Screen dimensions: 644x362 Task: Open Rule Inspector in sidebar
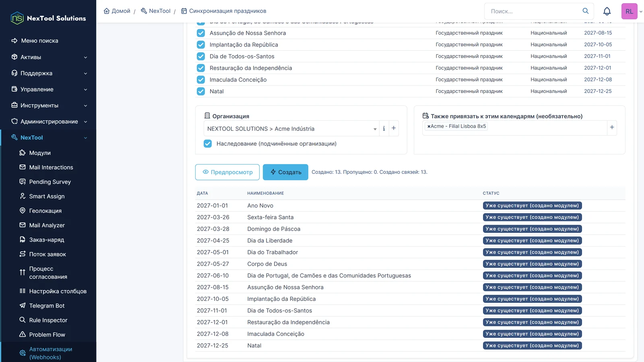pos(48,320)
